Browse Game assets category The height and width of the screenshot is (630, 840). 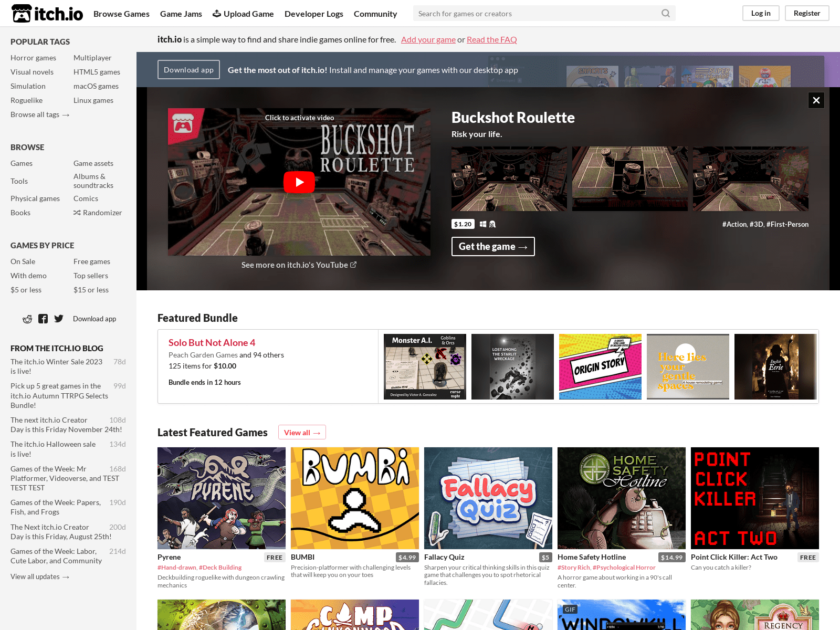93,163
